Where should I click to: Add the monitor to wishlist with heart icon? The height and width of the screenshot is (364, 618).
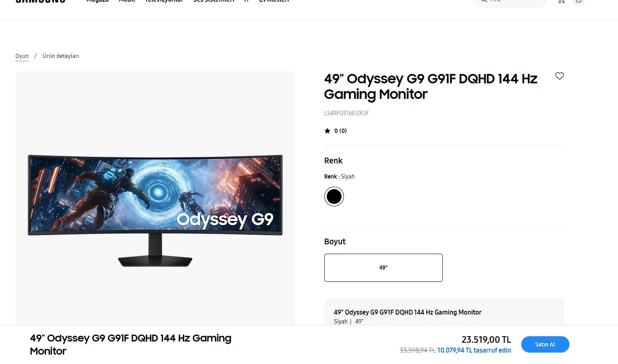[x=560, y=76]
